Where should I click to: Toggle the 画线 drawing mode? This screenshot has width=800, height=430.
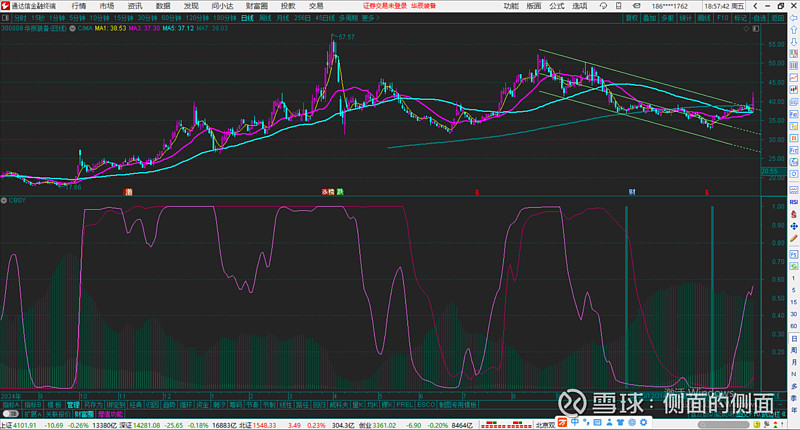(x=704, y=18)
